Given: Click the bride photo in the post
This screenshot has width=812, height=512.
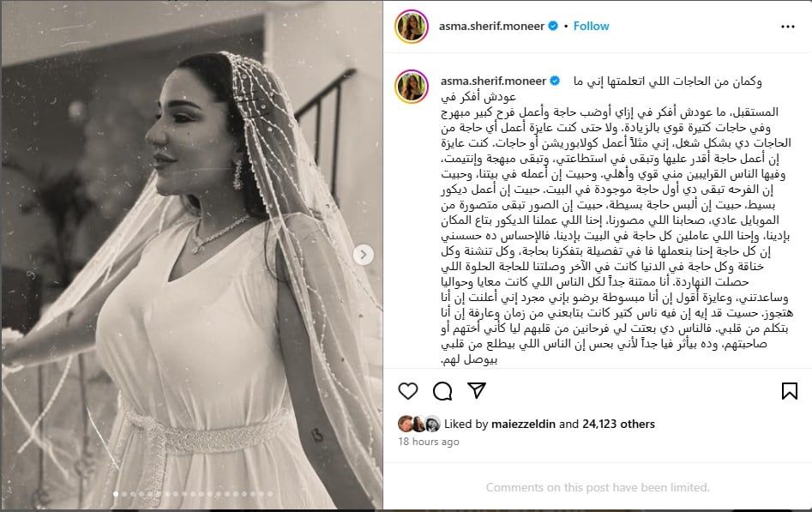Looking at the screenshot, I should click(192, 255).
